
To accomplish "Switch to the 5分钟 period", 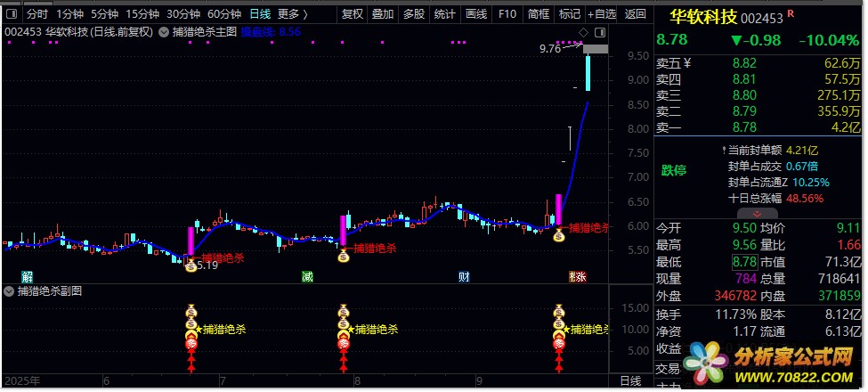I will pos(105,14).
